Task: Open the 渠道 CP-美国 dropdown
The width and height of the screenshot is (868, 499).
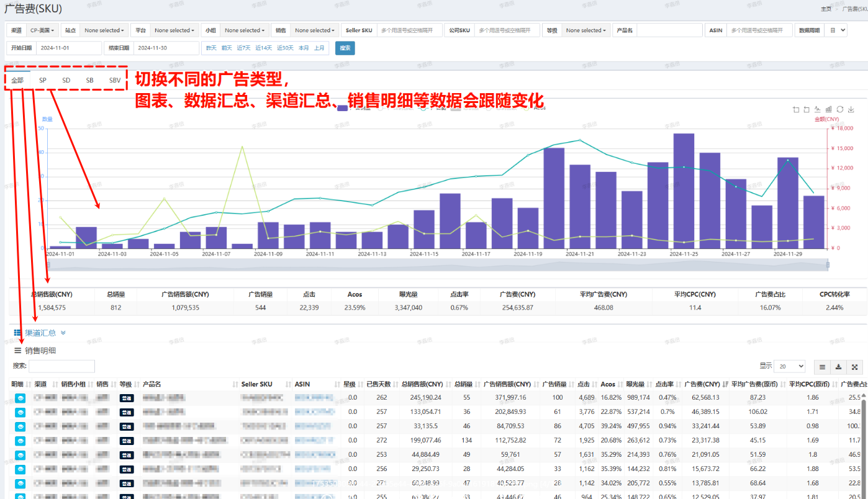Action: pos(43,30)
